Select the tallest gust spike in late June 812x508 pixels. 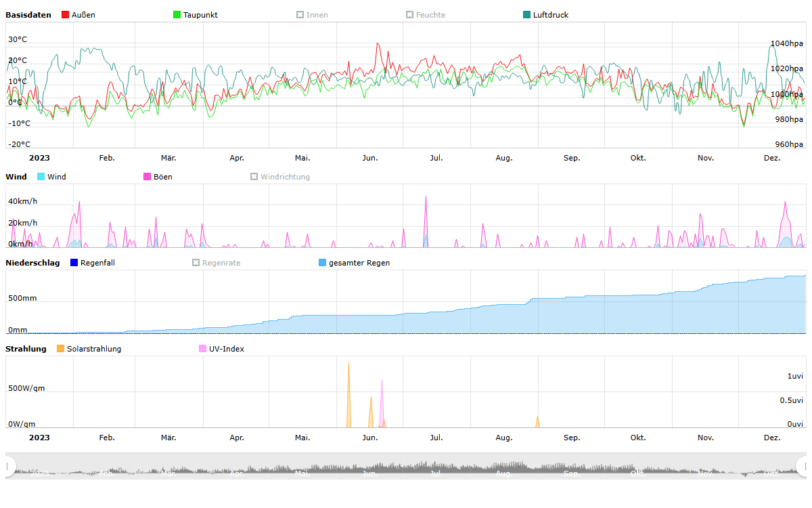426,198
